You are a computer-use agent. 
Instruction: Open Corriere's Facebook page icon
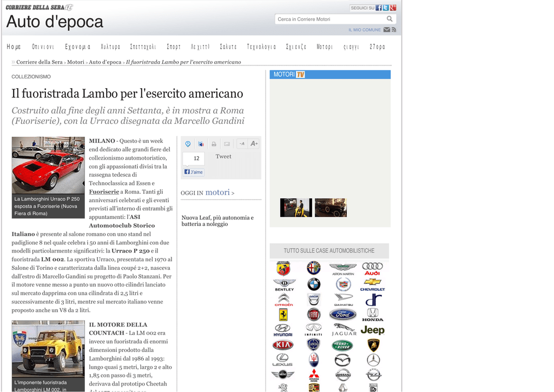point(378,8)
